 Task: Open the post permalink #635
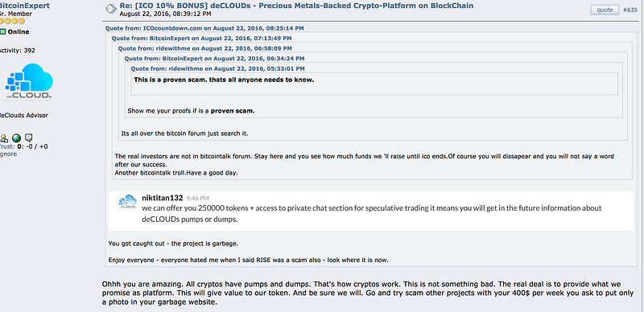coord(630,10)
